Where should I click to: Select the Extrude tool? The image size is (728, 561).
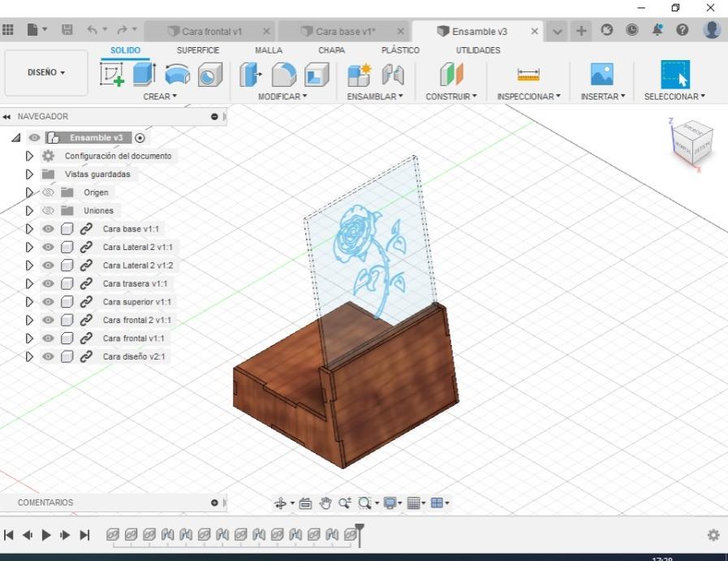pos(144,75)
